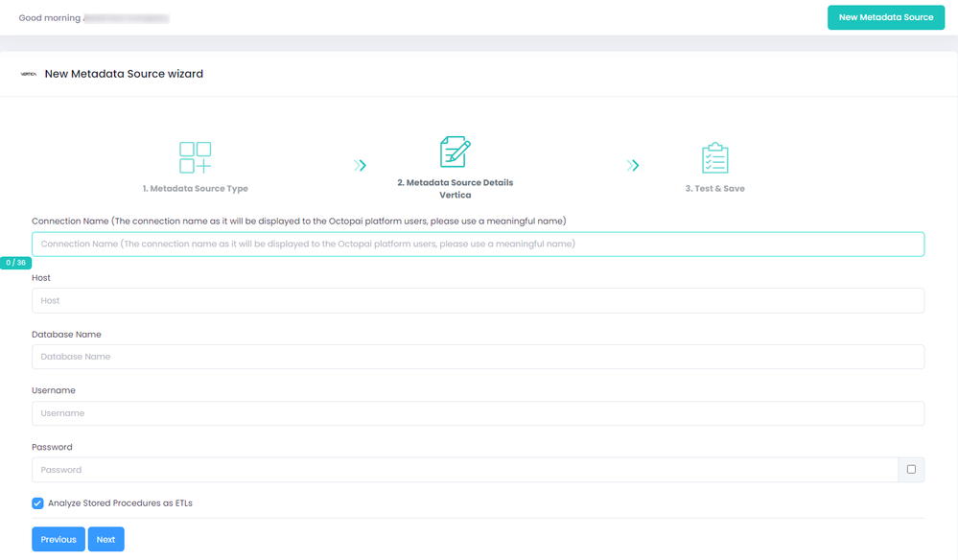
Task: Click the Vertica logo beside wizard title
Action: 29,74
